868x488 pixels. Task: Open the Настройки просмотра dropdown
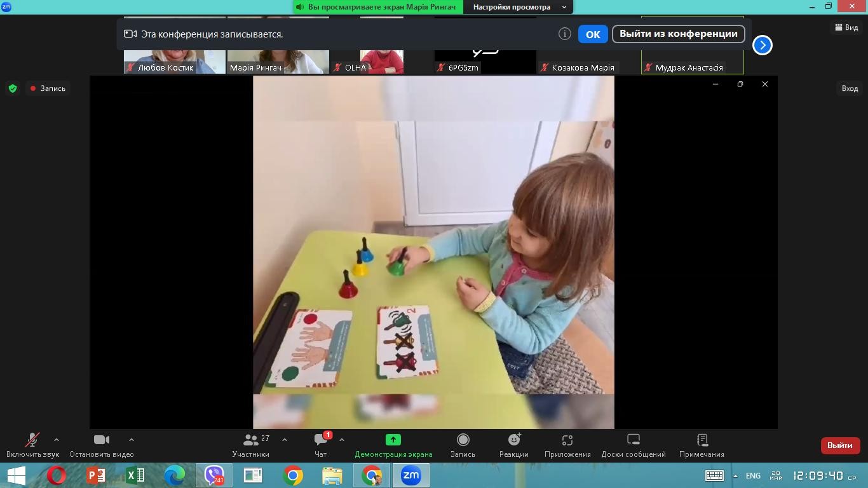click(x=519, y=7)
